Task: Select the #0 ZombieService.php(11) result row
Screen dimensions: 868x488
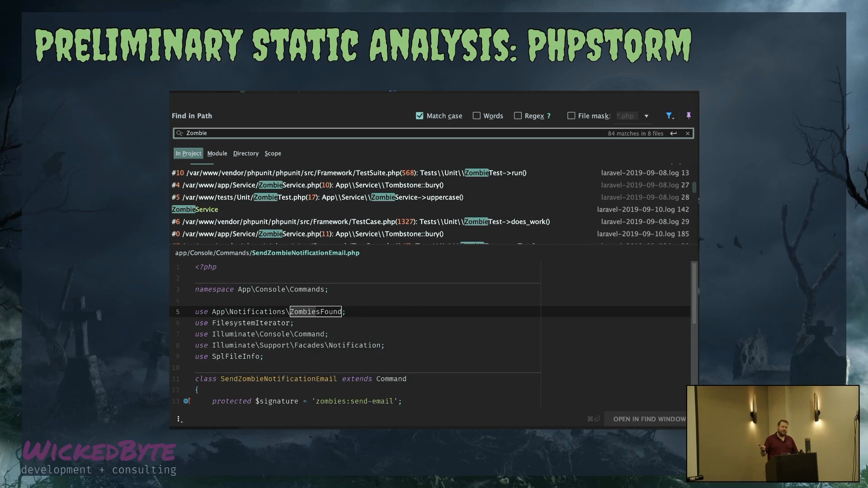Action: click(430, 234)
